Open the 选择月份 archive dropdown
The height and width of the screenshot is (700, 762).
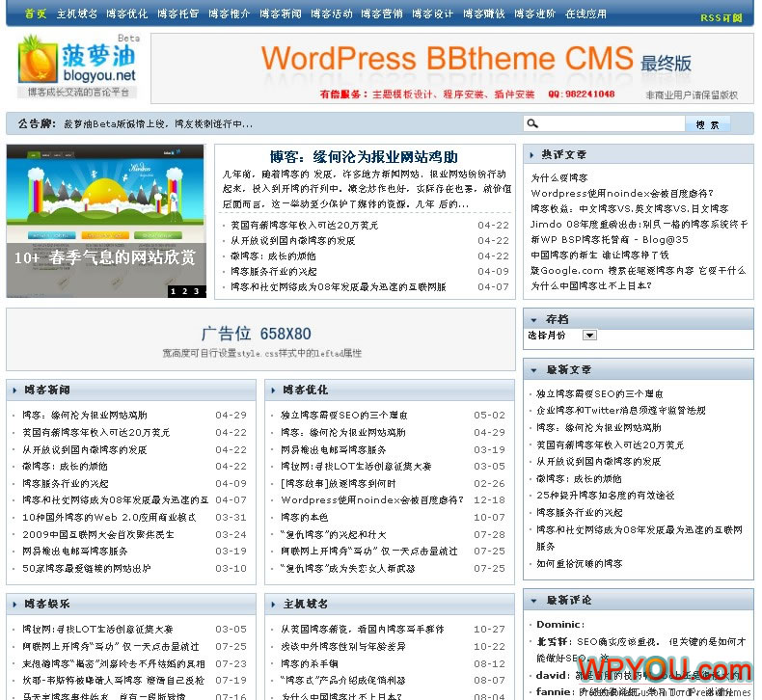(589, 336)
